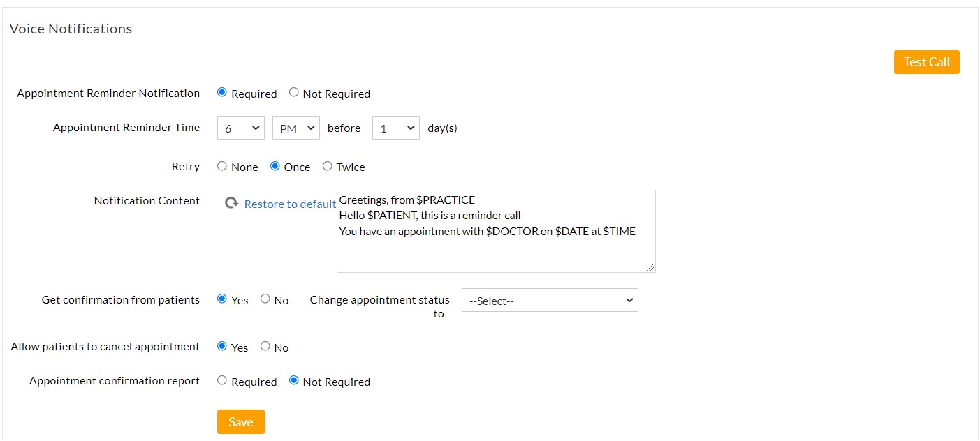The width and height of the screenshot is (980, 441).
Task: Select No for Get confirmation from patients
Action: pyautogui.click(x=265, y=299)
